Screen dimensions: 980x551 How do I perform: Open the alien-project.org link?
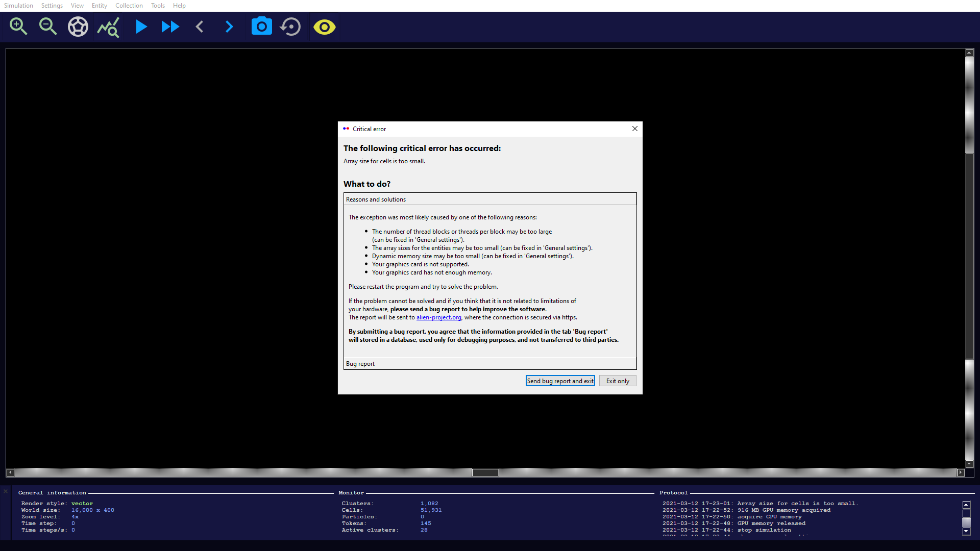coord(438,317)
